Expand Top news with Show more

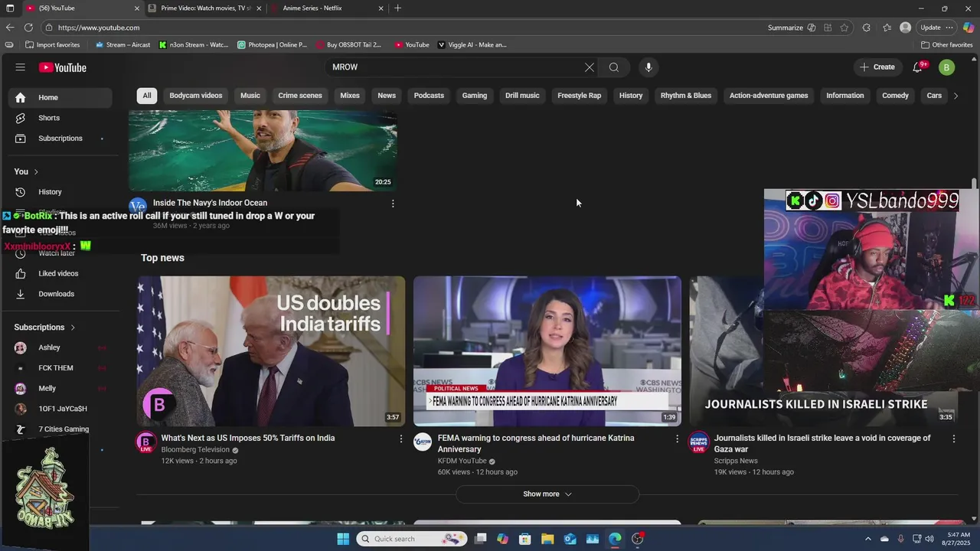pyautogui.click(x=547, y=494)
